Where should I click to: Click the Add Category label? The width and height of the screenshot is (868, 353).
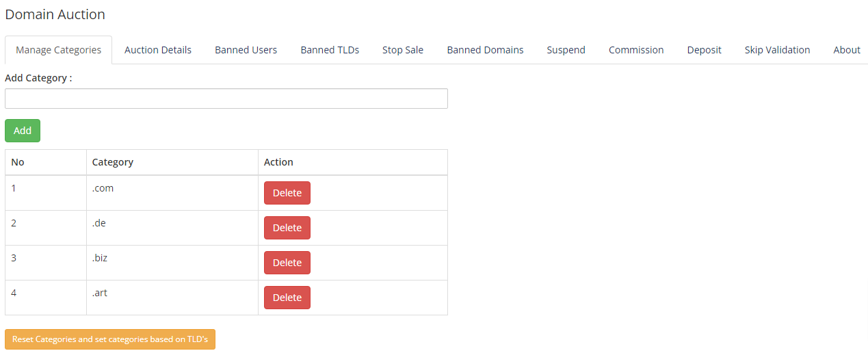38,78
